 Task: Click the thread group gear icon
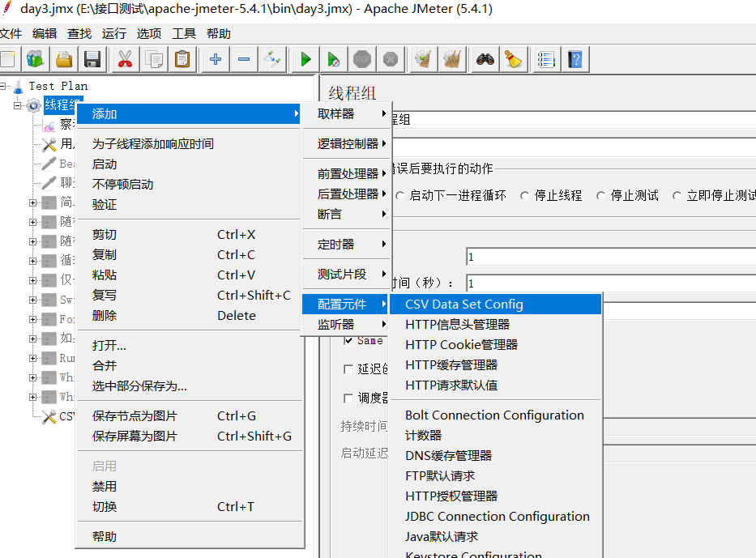click(33, 105)
